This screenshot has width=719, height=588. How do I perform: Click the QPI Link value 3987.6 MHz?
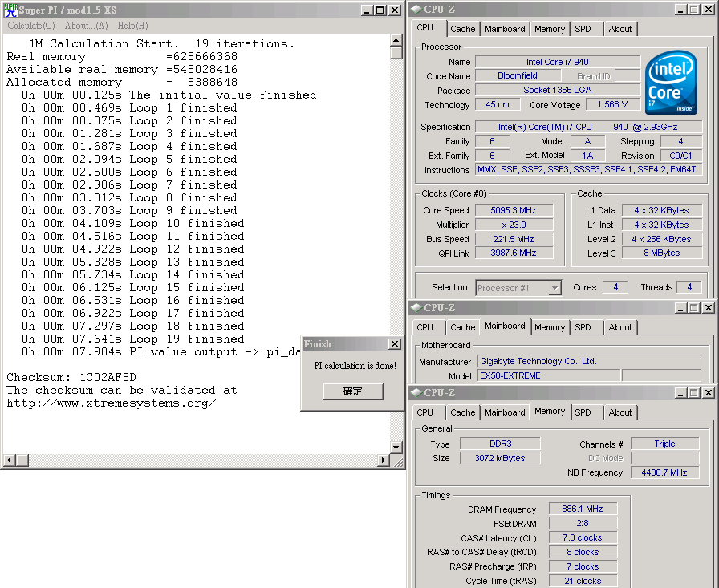[514, 253]
